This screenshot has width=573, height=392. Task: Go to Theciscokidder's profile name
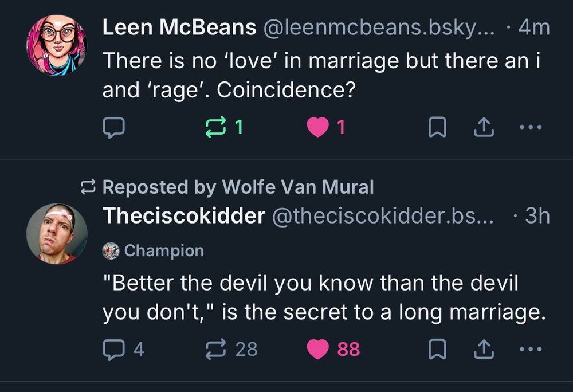coord(184,215)
